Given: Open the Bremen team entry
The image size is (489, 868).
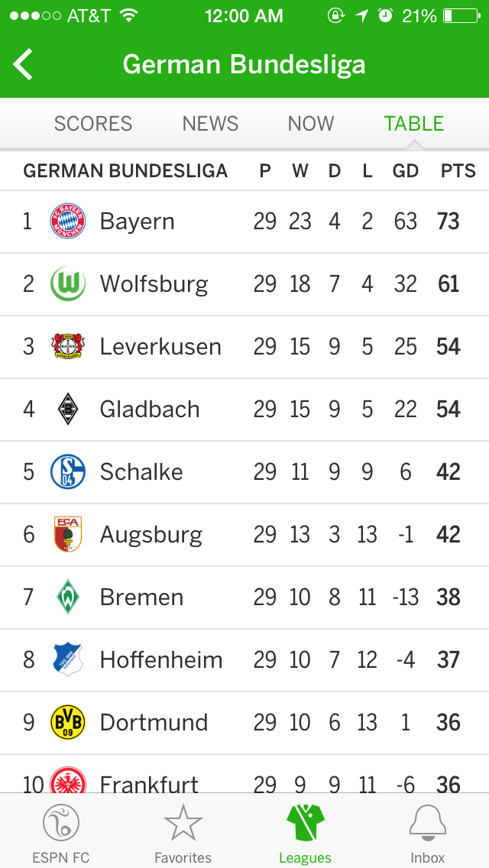Looking at the screenshot, I should click(x=244, y=598).
